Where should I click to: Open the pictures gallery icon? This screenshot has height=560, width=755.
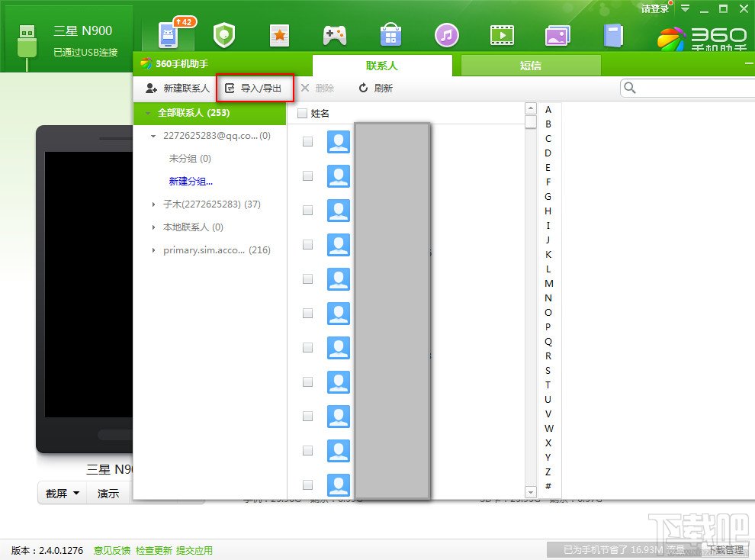click(x=557, y=35)
